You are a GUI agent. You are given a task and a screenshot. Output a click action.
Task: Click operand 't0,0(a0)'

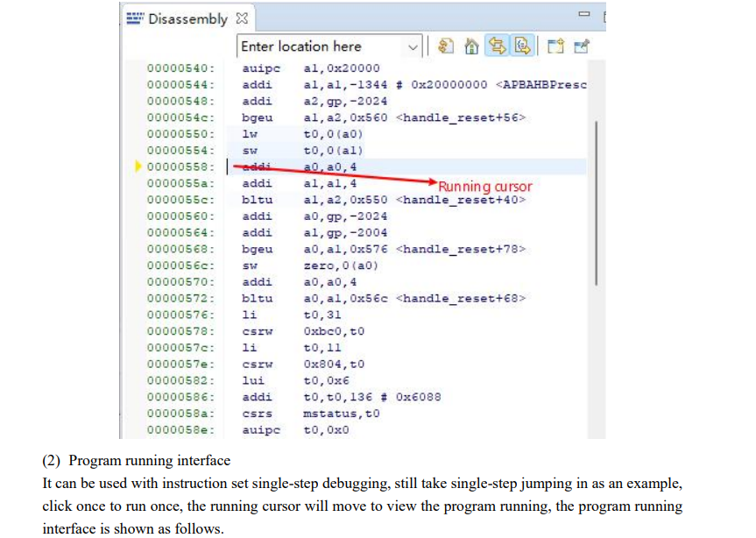[333, 134]
